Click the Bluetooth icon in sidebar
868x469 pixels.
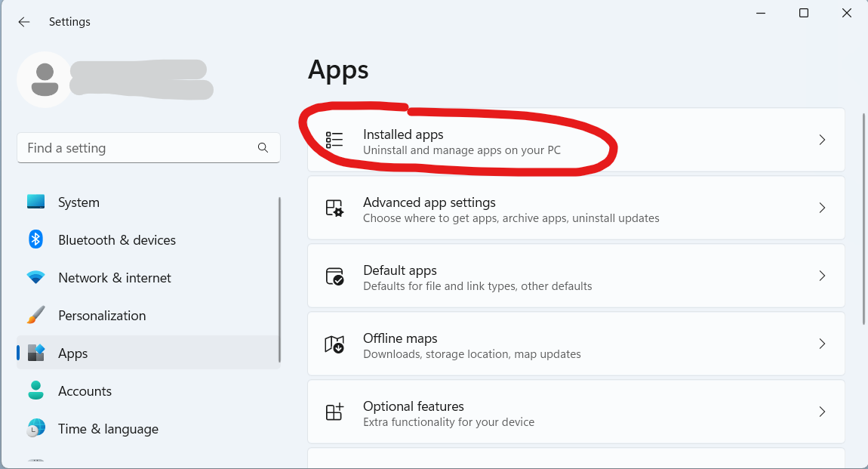click(x=35, y=240)
